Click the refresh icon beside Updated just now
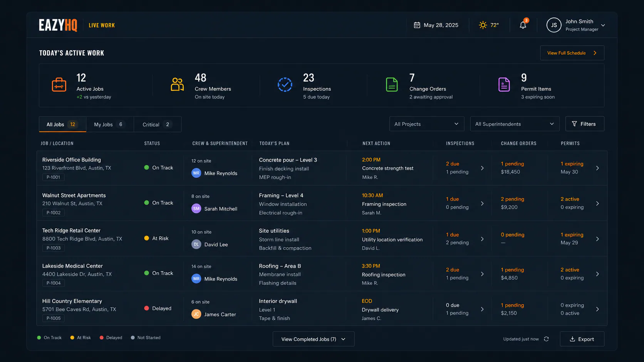 click(546, 339)
